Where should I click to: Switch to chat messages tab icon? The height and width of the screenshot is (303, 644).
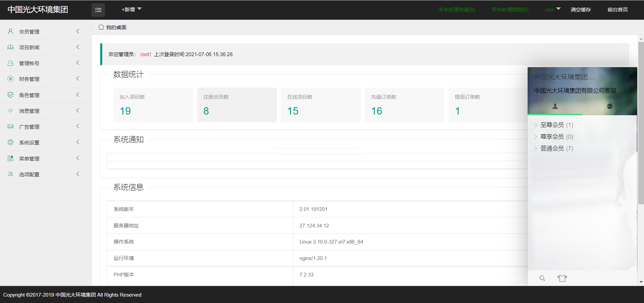[x=609, y=106]
